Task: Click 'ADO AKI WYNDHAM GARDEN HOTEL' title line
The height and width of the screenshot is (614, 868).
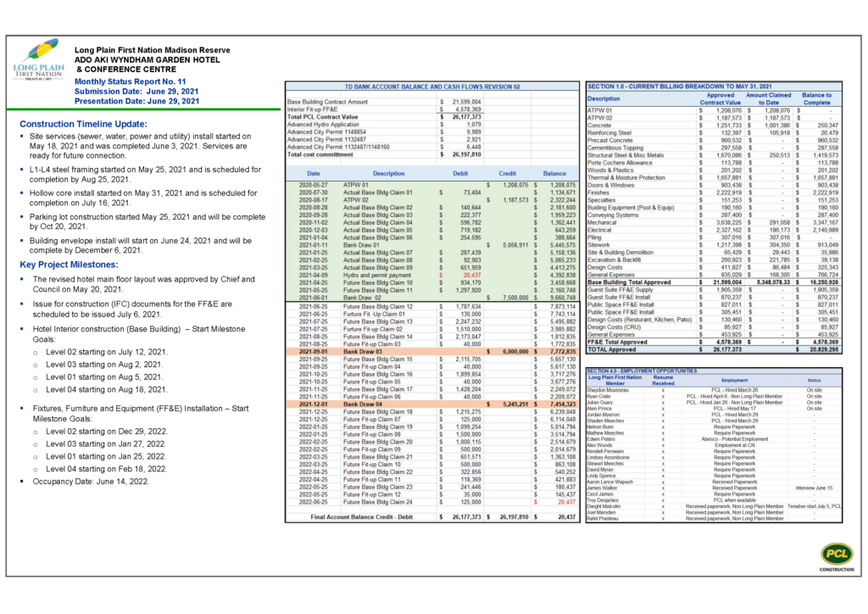Action: pos(147,60)
